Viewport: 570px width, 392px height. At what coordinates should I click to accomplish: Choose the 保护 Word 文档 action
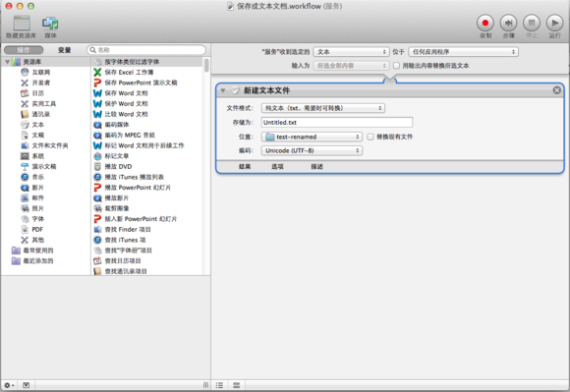pyautogui.click(x=121, y=104)
